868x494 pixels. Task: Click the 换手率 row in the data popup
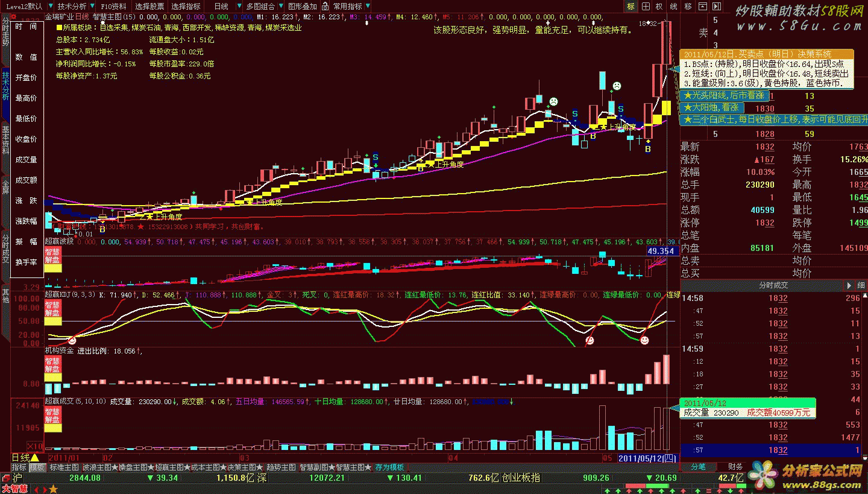(x=26, y=262)
